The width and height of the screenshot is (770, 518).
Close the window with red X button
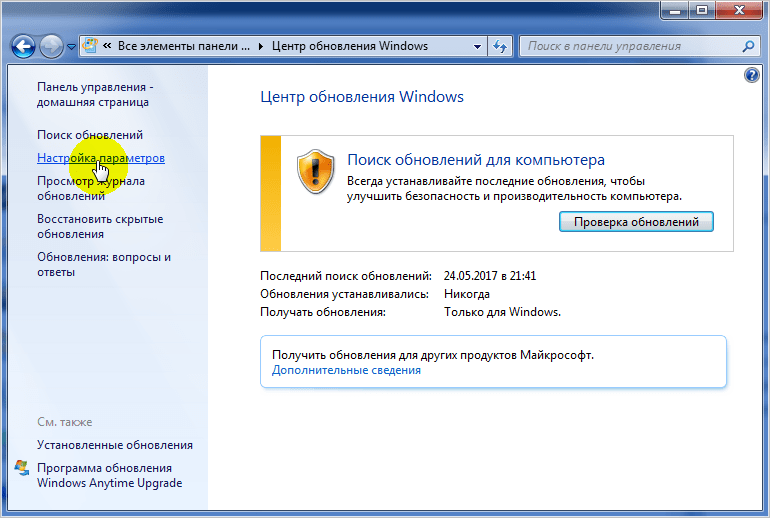[x=739, y=11]
